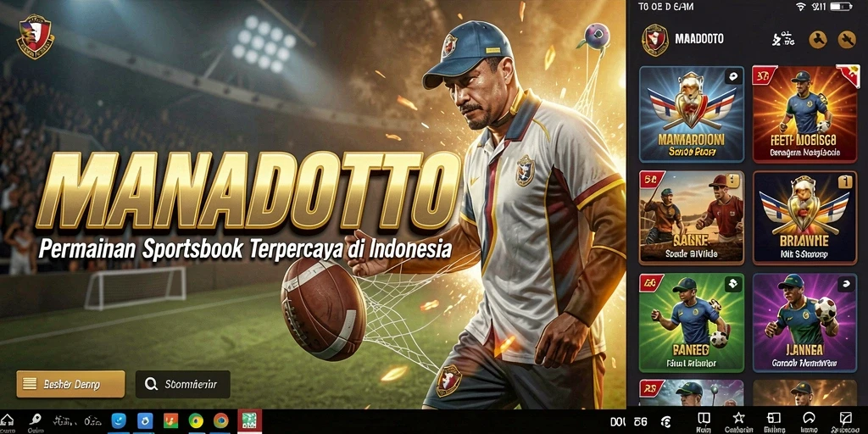Viewport: 868px width, 434px height.
Task: Click the euro symbol icon in the bottom bar
Action: coord(666,422)
